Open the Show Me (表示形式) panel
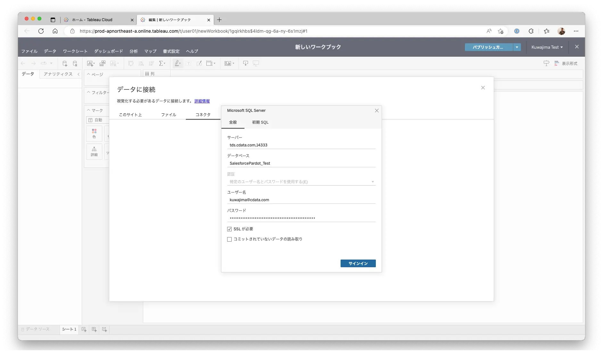The width and height of the screenshot is (603, 364). coord(566,63)
